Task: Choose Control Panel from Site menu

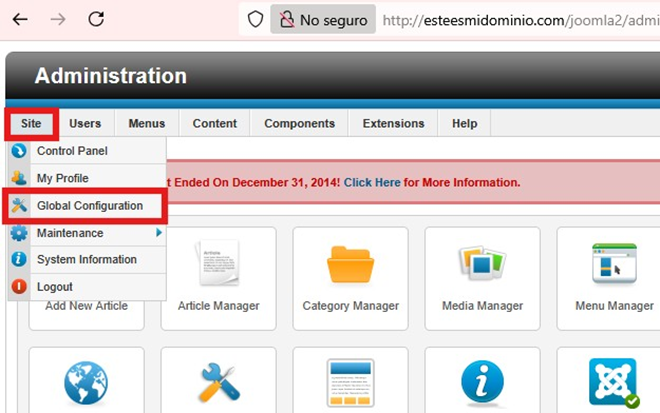Action: coord(87,151)
